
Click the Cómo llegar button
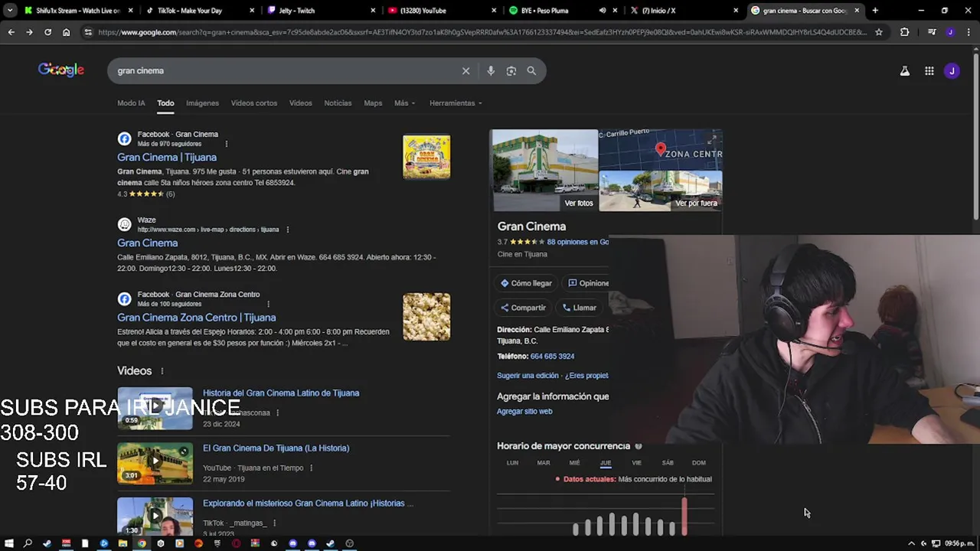526,283
